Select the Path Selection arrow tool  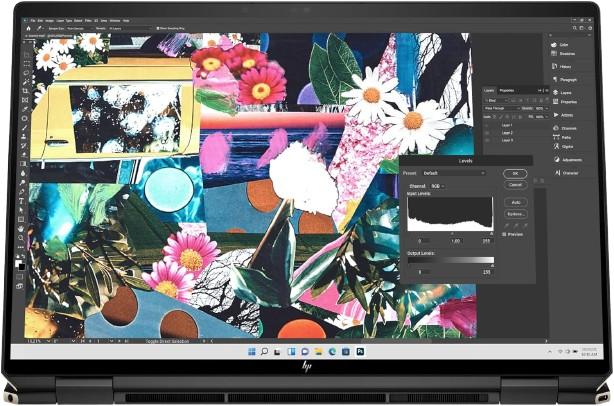coord(22,210)
